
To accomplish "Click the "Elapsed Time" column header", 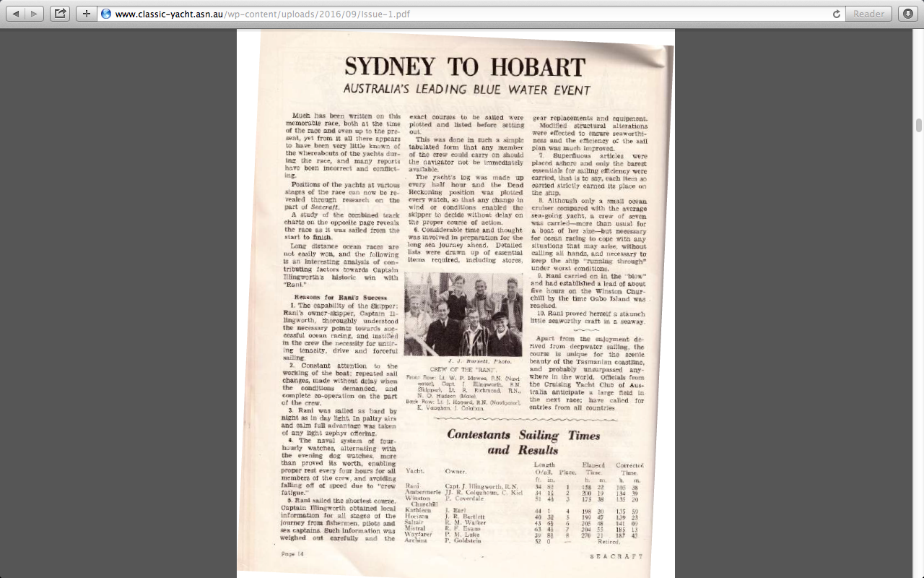I will pyautogui.click(x=593, y=469).
